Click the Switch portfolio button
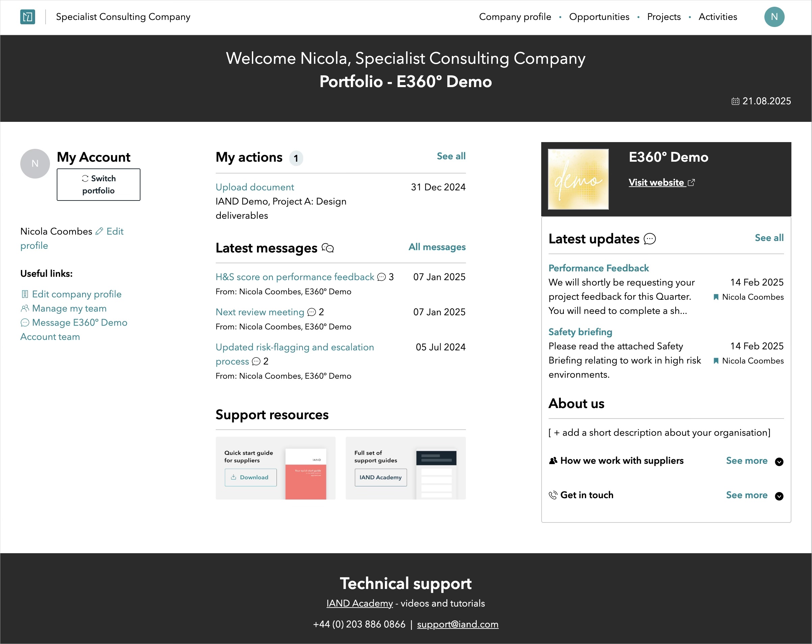The height and width of the screenshot is (644, 812). (98, 185)
